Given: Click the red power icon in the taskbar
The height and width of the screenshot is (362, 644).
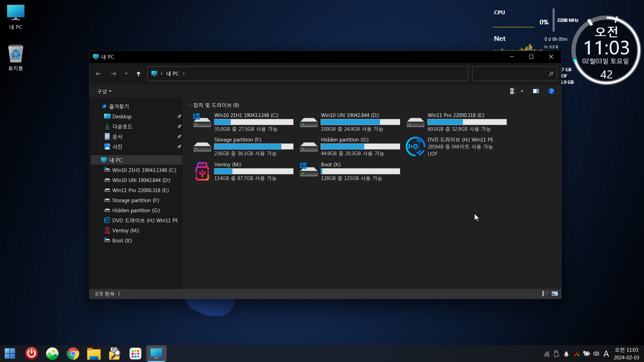Looking at the screenshot, I should [x=32, y=354].
